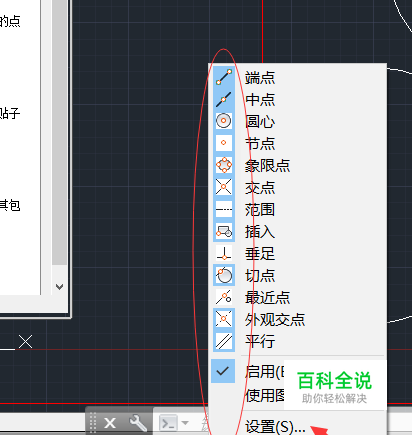The image size is (412, 435).
Task: Choose the 交点 menu entry
Action: [x=260, y=187]
